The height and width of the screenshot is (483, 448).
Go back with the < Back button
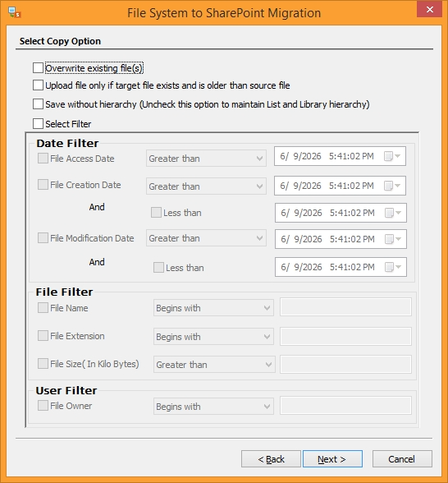coord(271,459)
